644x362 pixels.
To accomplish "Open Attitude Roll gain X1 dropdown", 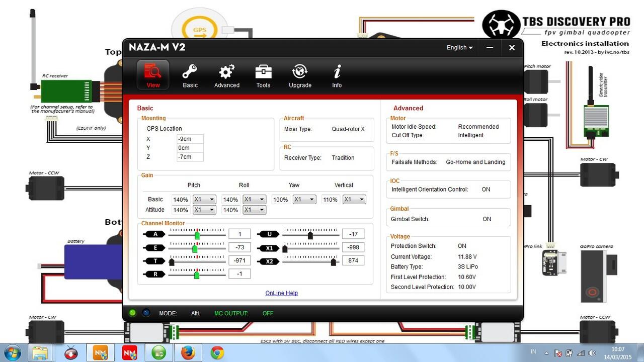I will [254, 210].
